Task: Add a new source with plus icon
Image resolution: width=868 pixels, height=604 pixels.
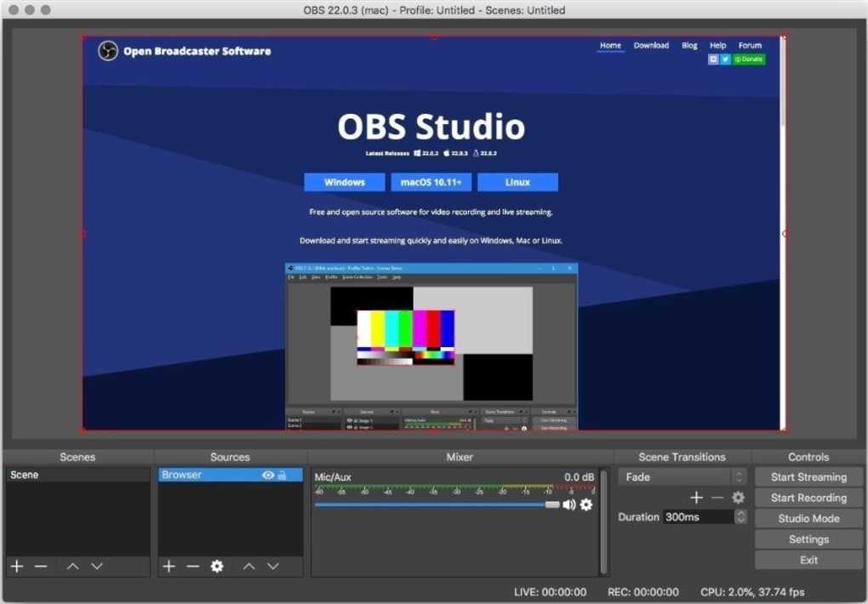Action: point(168,567)
